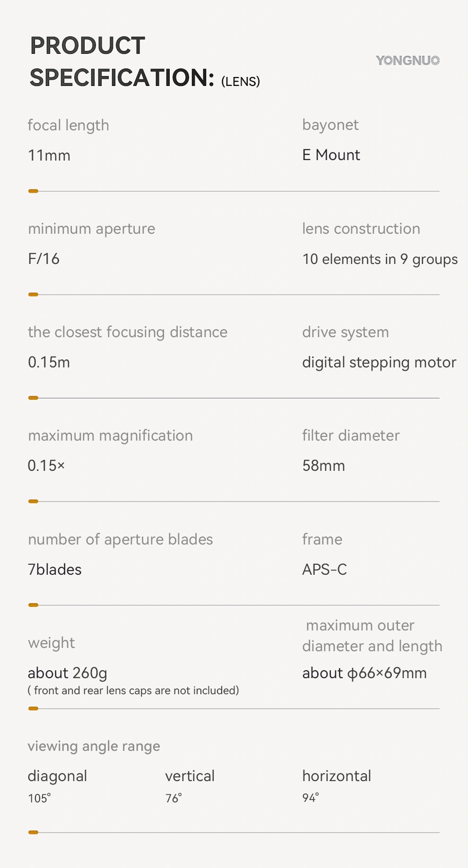Click the orange marker under focal length

[x=33, y=191]
